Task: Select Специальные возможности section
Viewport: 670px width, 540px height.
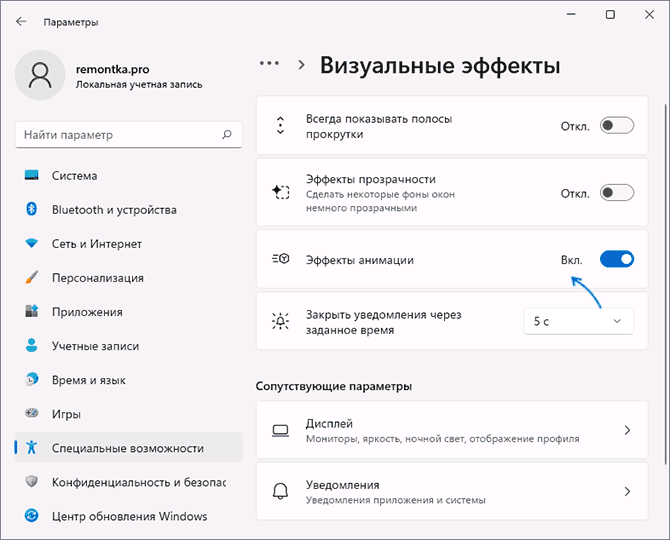Action: (129, 447)
